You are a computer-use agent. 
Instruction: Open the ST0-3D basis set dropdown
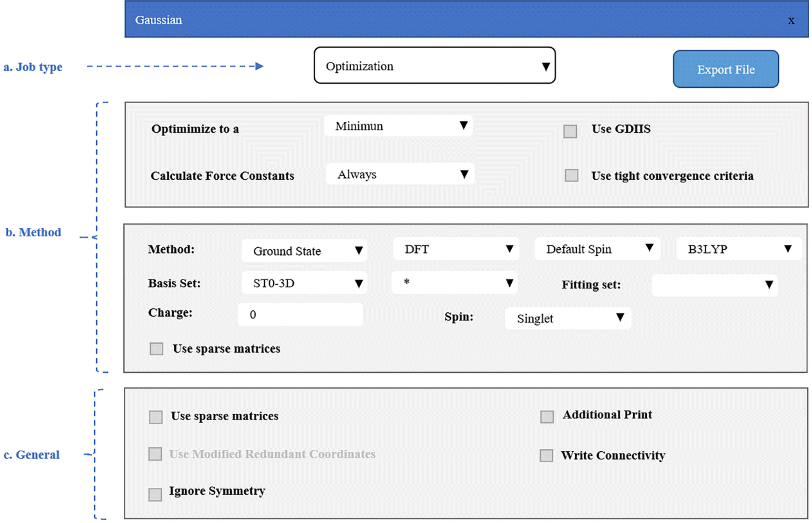304,283
